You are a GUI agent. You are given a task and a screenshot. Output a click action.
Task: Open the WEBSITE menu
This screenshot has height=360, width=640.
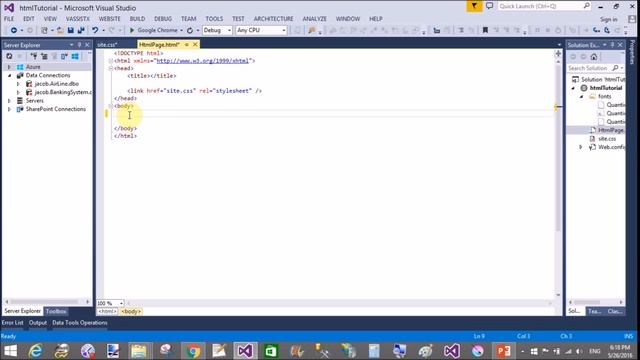coord(109,19)
